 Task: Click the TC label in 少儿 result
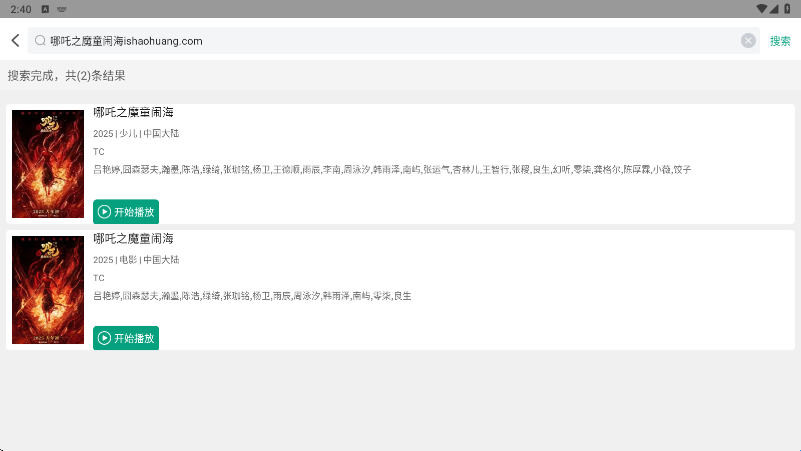tap(99, 152)
